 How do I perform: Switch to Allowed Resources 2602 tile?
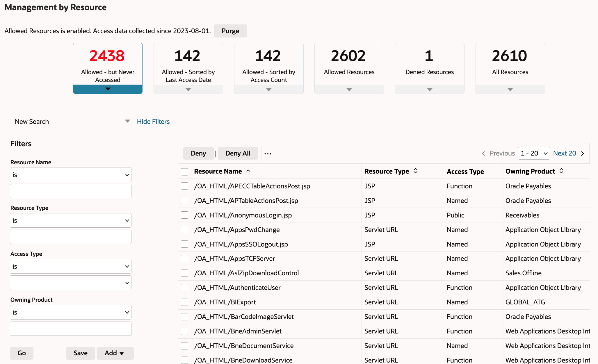[349, 65]
